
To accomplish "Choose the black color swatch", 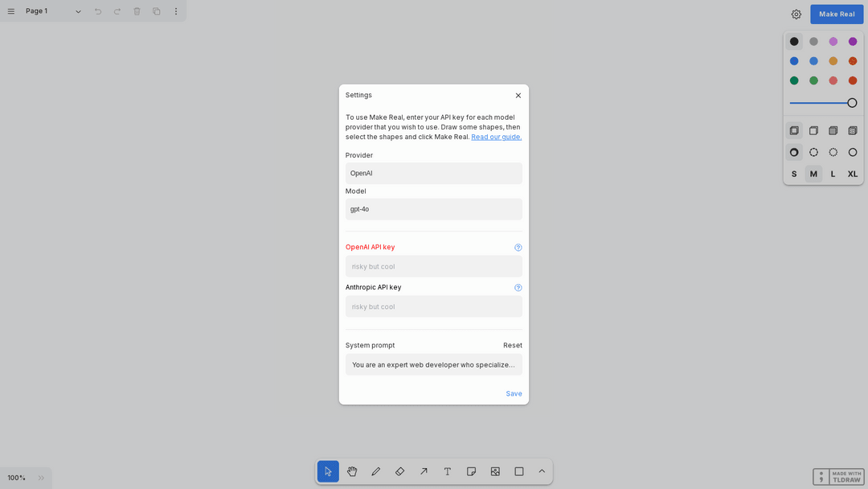I will 794,42.
